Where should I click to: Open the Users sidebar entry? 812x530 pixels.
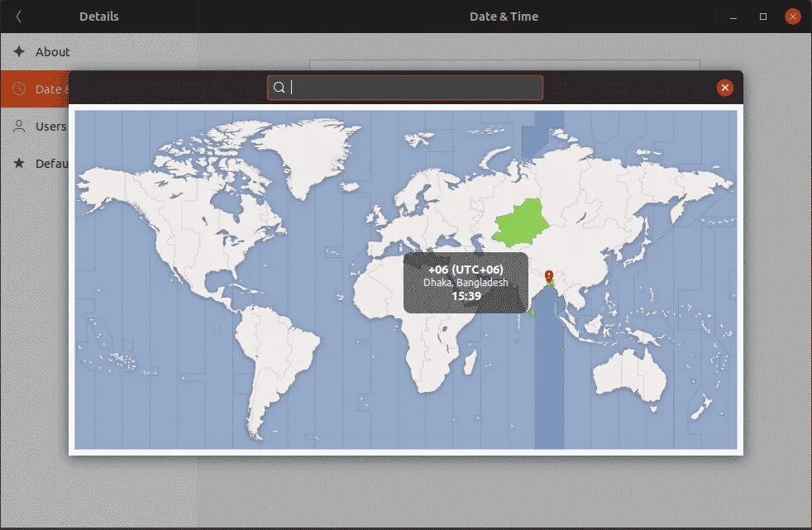(34, 127)
